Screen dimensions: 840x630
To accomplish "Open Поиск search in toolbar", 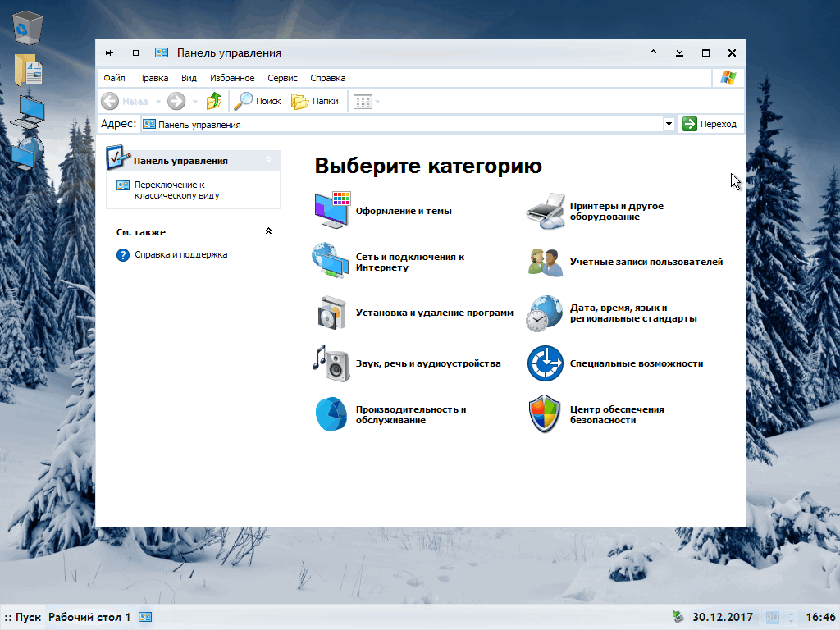I will [258, 101].
